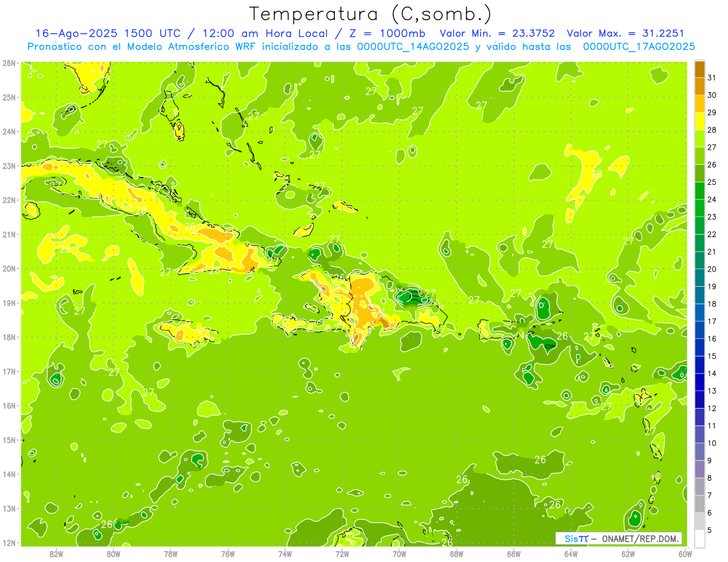Click the map title 'Temperatura (C,somb.)'
This screenshot has width=728, height=562.
(x=371, y=14)
